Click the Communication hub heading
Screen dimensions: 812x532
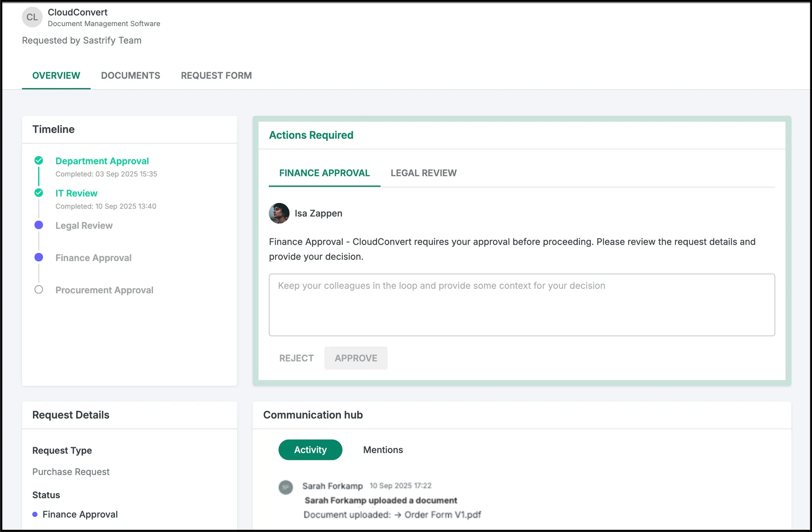pyautogui.click(x=313, y=415)
